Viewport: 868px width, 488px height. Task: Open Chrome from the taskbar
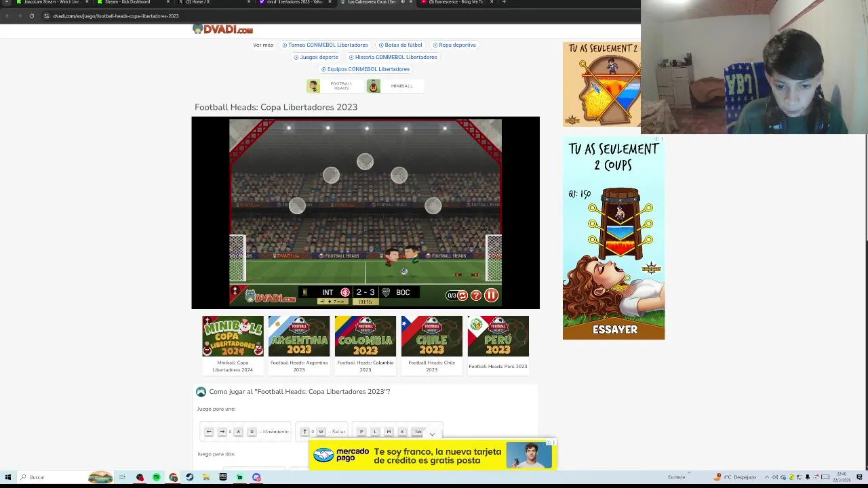(x=174, y=477)
